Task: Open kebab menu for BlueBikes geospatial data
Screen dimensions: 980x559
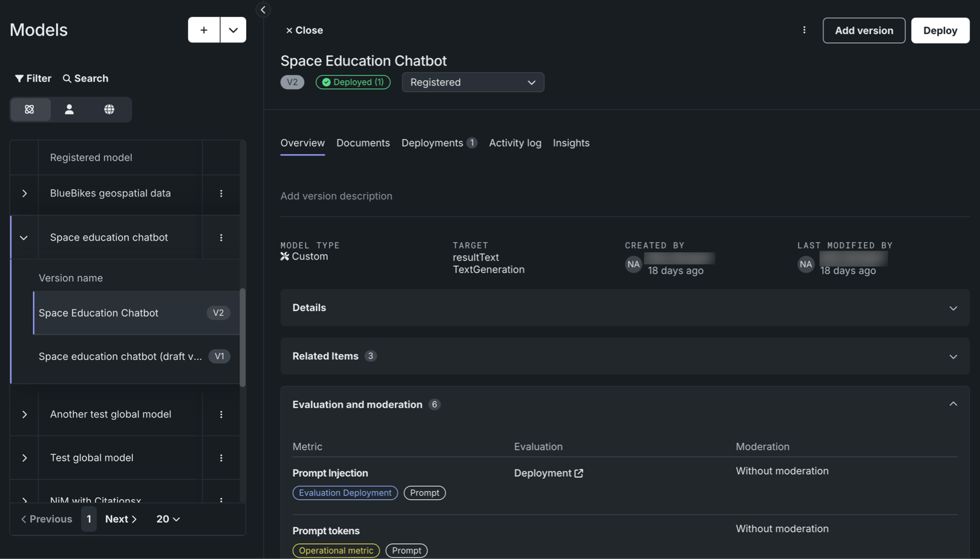Action: (221, 194)
